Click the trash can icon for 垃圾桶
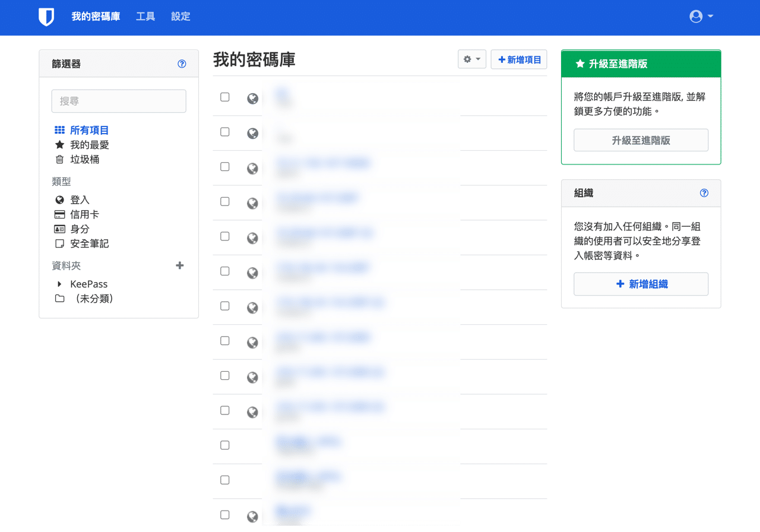 [59, 159]
